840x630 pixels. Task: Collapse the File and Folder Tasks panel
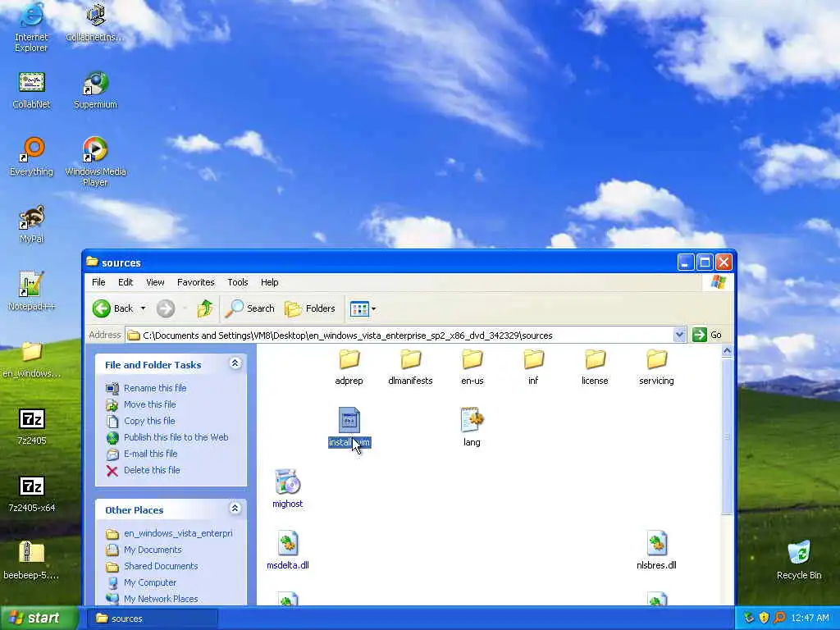(x=235, y=363)
